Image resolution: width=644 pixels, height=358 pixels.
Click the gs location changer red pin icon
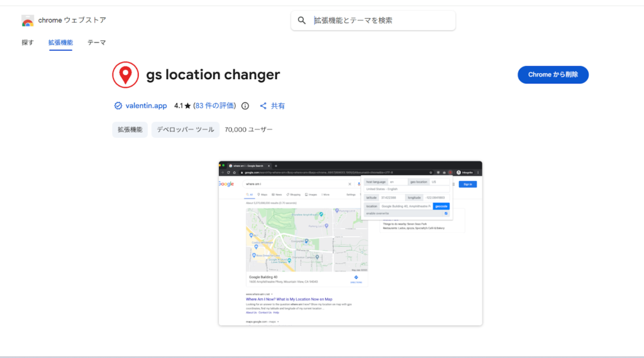pyautogui.click(x=125, y=75)
